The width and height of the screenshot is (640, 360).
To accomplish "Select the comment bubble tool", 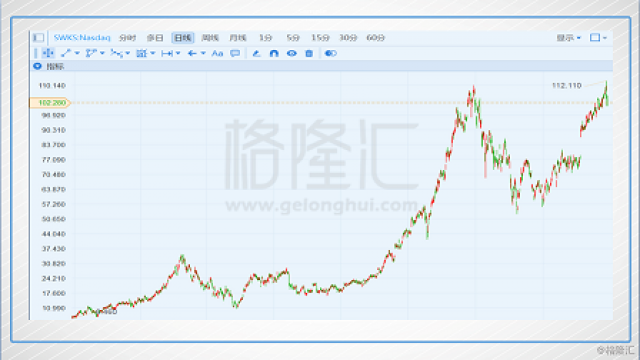I will (x=235, y=53).
